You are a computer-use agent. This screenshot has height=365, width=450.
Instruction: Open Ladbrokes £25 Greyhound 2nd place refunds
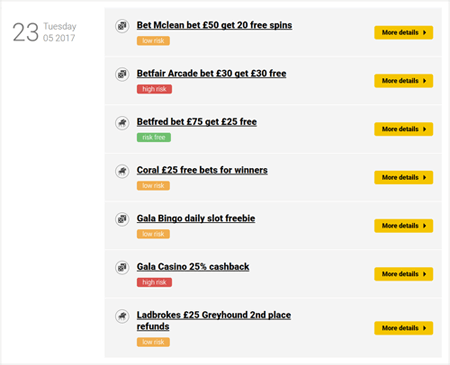point(214,321)
